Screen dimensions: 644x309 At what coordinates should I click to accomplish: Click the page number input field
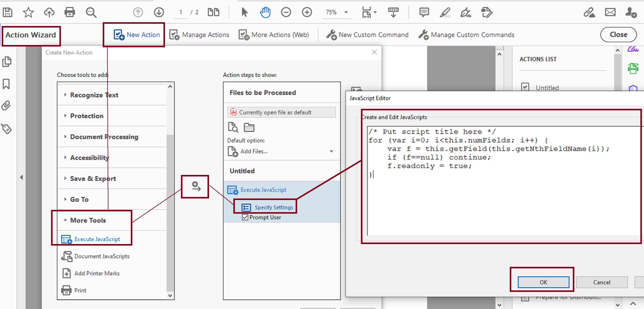pos(181,12)
